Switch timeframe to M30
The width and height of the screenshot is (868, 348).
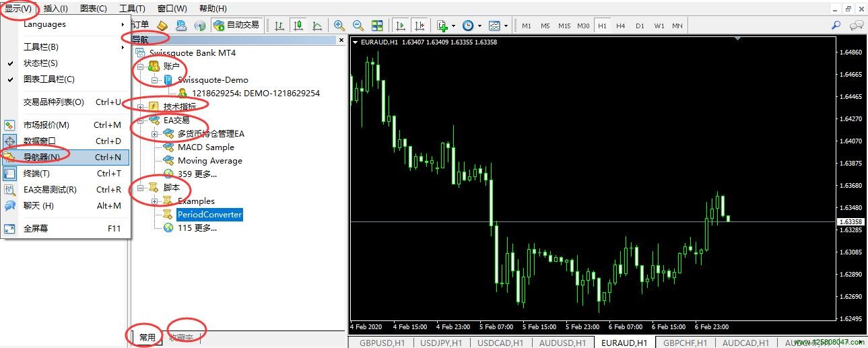tap(583, 26)
